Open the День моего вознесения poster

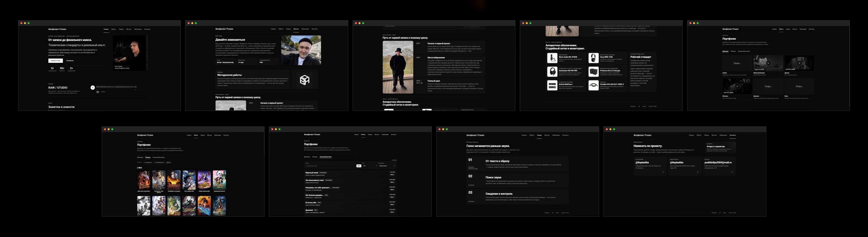click(x=144, y=180)
